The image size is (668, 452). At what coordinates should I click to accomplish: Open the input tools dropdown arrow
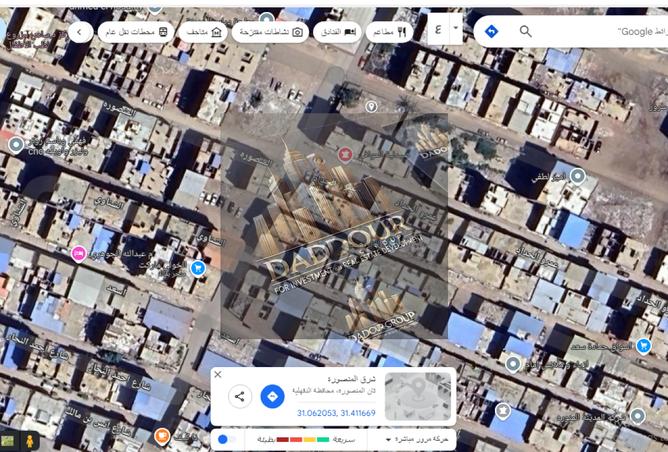pyautogui.click(x=456, y=28)
